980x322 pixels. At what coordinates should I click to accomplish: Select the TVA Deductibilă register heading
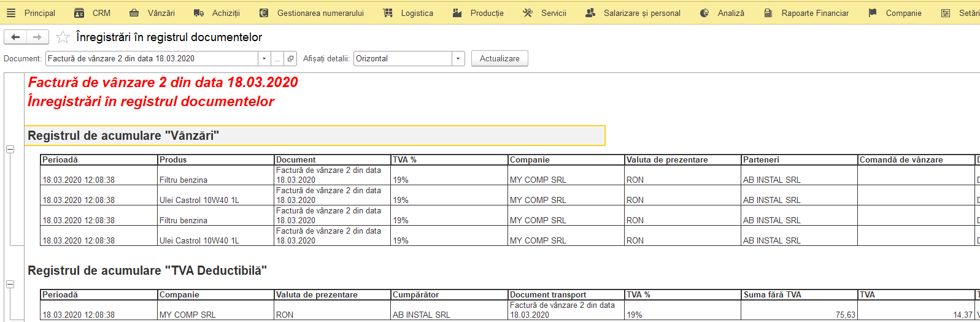point(147,270)
